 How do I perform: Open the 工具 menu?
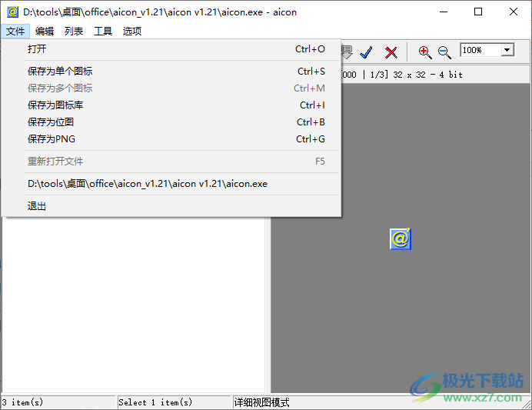(103, 32)
